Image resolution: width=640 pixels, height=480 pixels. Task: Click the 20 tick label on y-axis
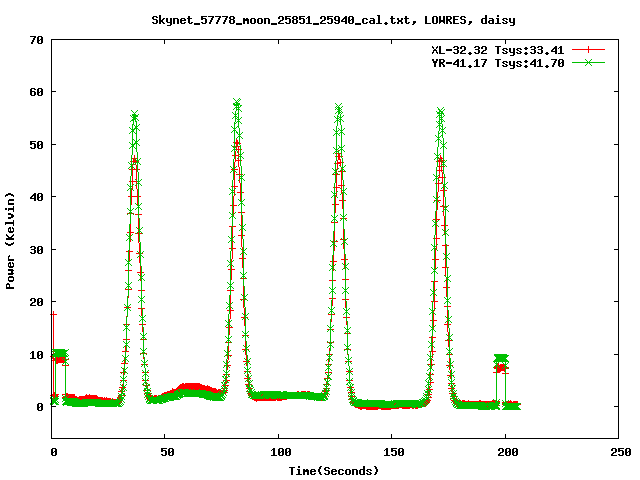(36, 302)
